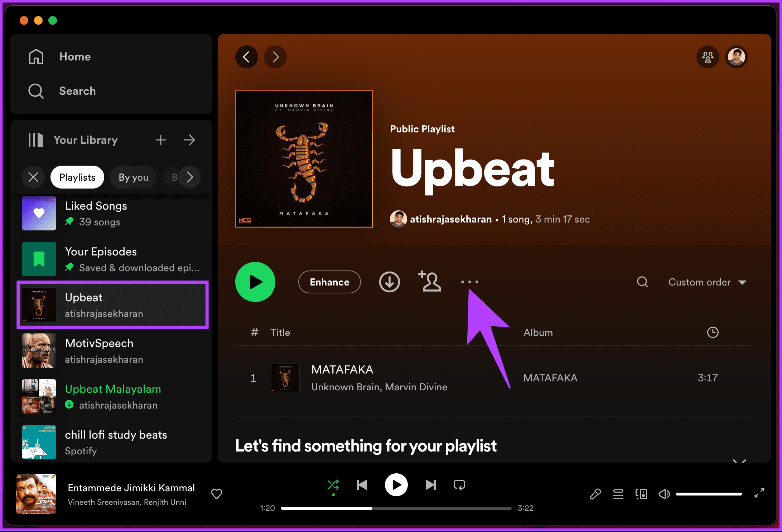
Task: Open MATAFAKA album link
Action: [x=550, y=378]
